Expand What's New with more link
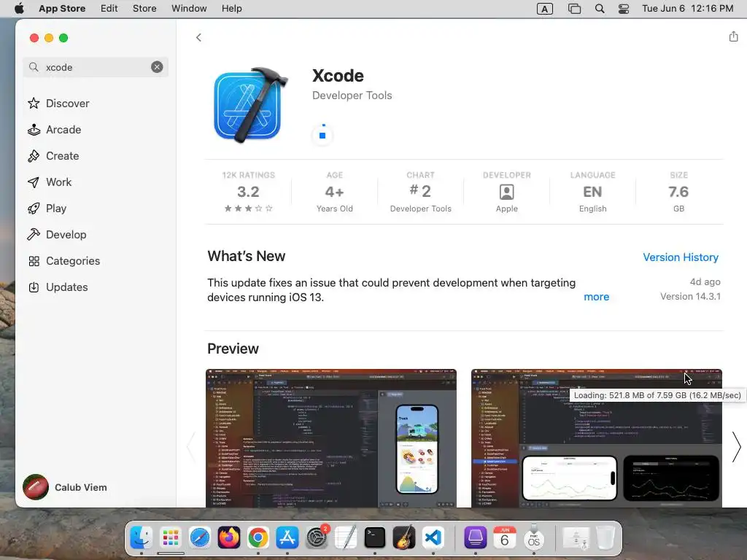 coord(597,297)
